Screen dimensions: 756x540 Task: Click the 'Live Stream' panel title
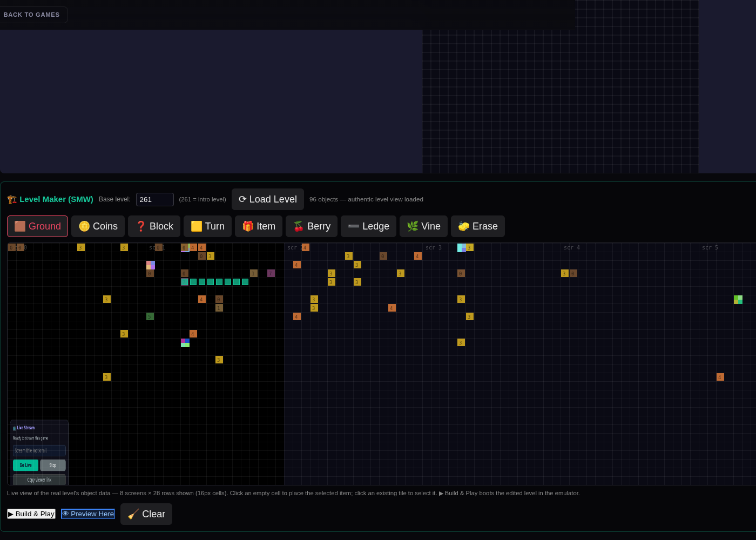point(24,428)
